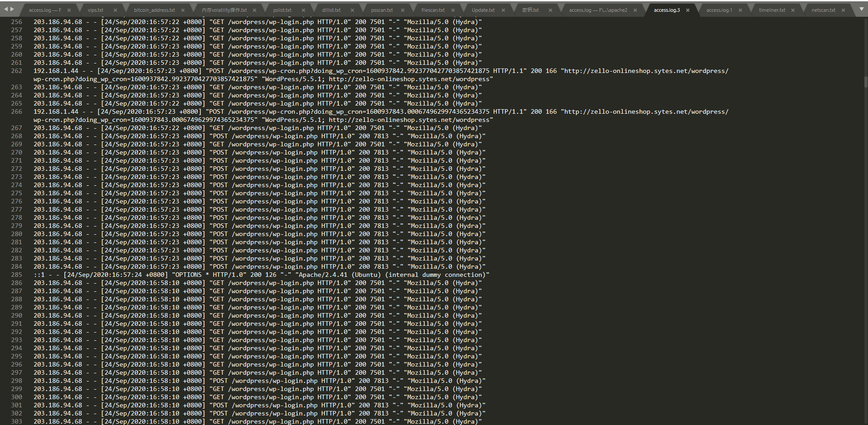The height and width of the screenshot is (425, 868).
Task: Go to the next tab with the right arrow
Action: [x=12, y=9]
